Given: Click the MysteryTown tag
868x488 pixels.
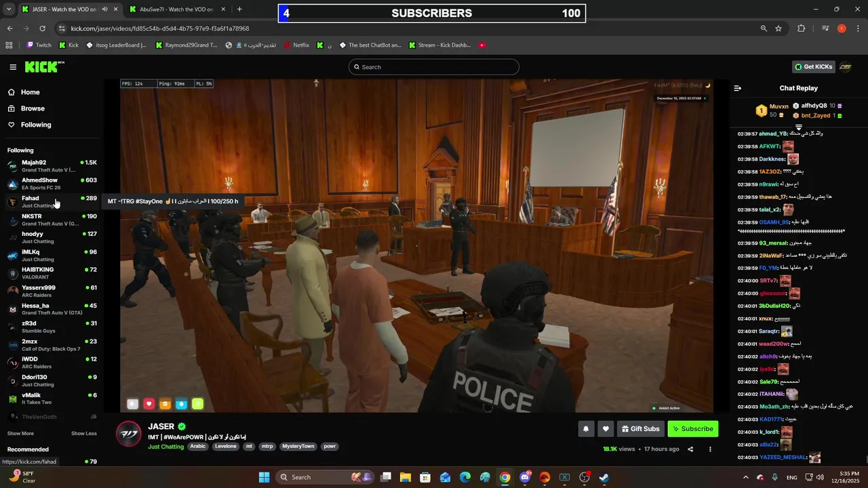Looking at the screenshot, I should point(298,447).
